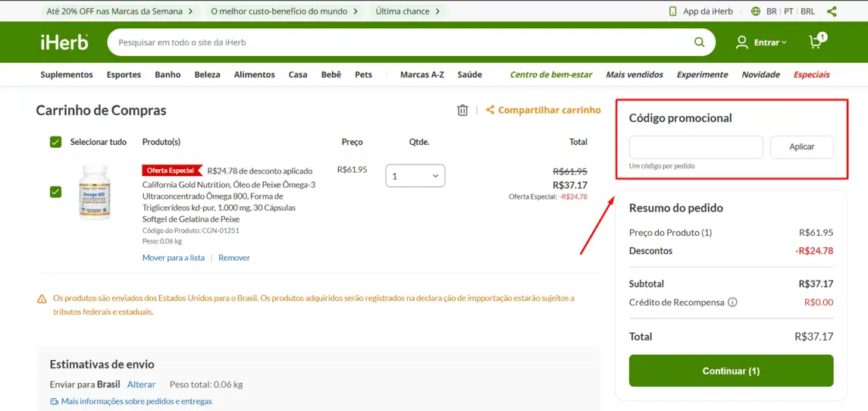The height and width of the screenshot is (411, 868).
Task: Click the trash icon to delete cart items
Action: click(x=462, y=110)
